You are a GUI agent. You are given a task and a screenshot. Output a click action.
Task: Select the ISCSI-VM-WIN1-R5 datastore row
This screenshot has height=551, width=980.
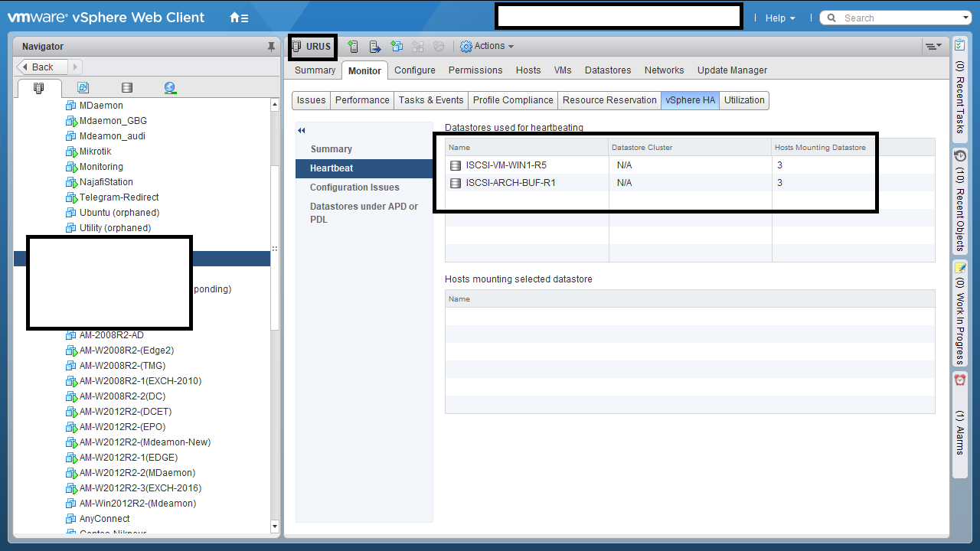pyautogui.click(x=506, y=165)
